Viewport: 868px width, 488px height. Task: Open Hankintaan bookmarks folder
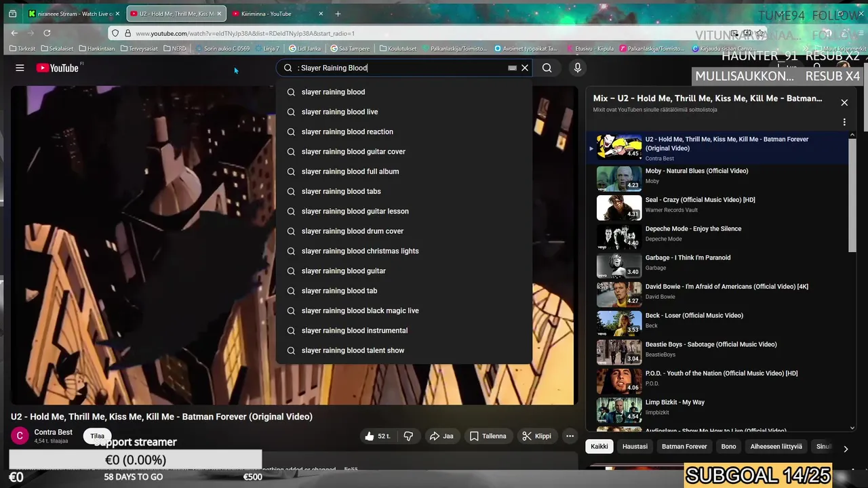97,48
